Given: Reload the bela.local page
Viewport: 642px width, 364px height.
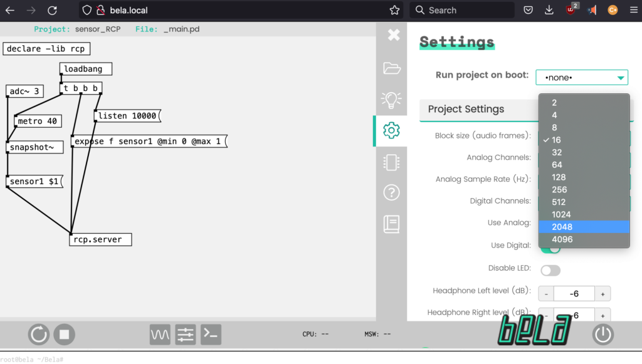Looking at the screenshot, I should point(52,10).
